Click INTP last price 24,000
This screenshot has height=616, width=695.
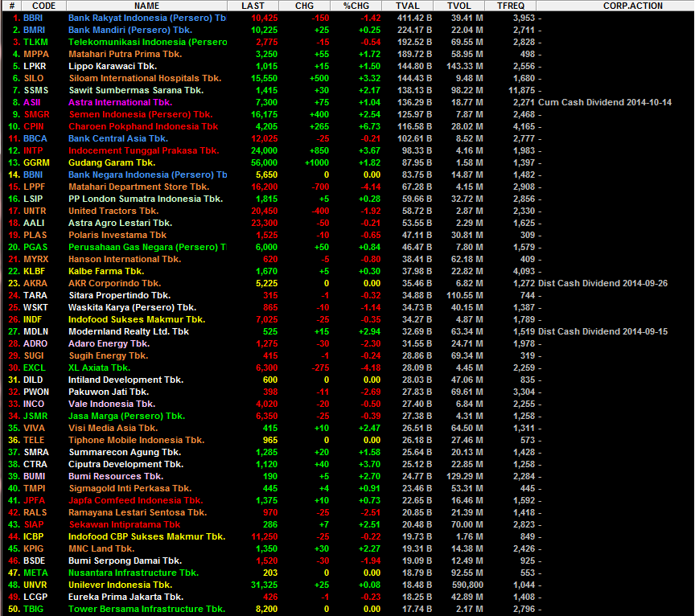(x=264, y=150)
